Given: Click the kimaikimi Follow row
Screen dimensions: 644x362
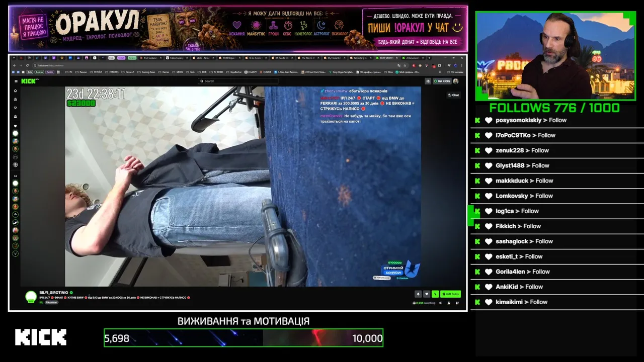Looking at the screenshot, I should [557, 302].
